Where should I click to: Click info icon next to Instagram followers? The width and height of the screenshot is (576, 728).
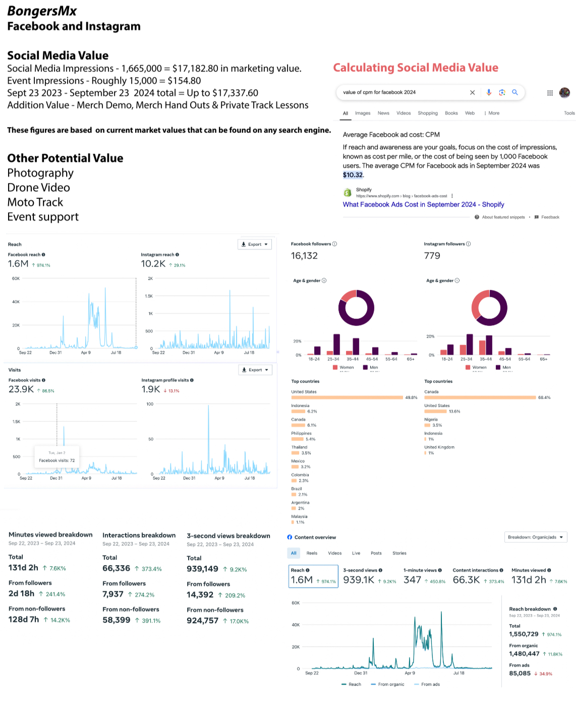[x=468, y=244]
